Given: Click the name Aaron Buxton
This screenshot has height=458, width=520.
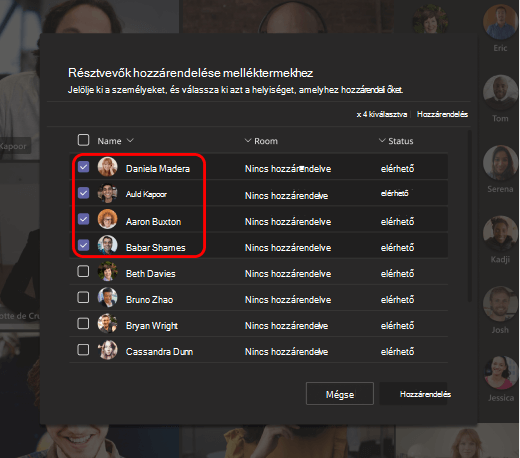Looking at the screenshot, I should pyautogui.click(x=153, y=222).
